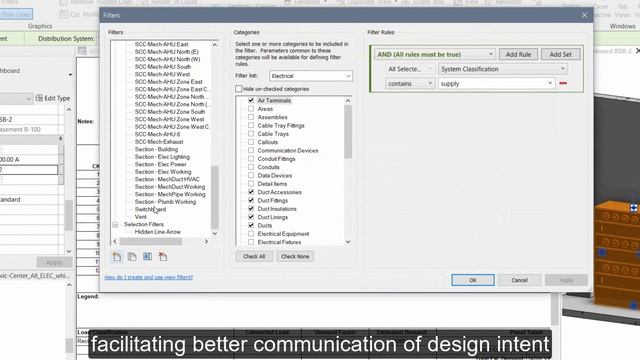Rename the selected filter using the Rename icon
The height and width of the screenshot is (360, 640).
pos(147,256)
